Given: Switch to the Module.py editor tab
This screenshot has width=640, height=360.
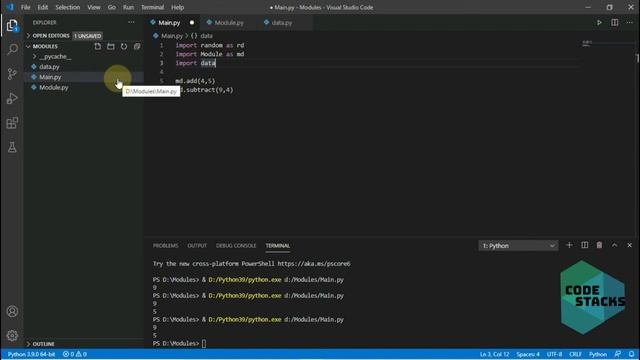Looking at the screenshot, I should point(229,23).
